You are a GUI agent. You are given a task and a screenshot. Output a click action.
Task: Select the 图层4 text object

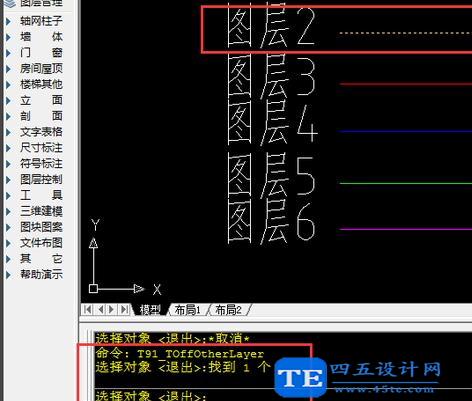click(272, 123)
